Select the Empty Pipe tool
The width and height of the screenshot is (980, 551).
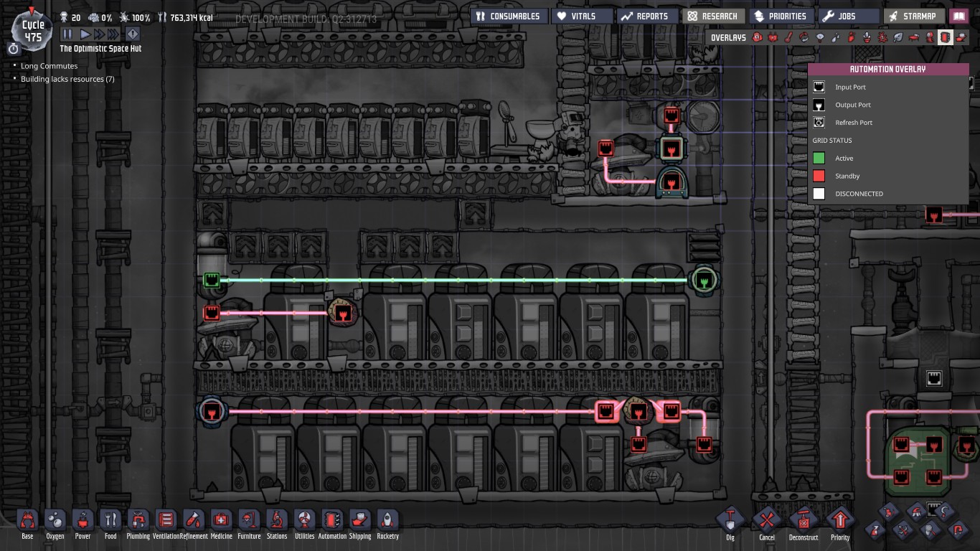957,530
